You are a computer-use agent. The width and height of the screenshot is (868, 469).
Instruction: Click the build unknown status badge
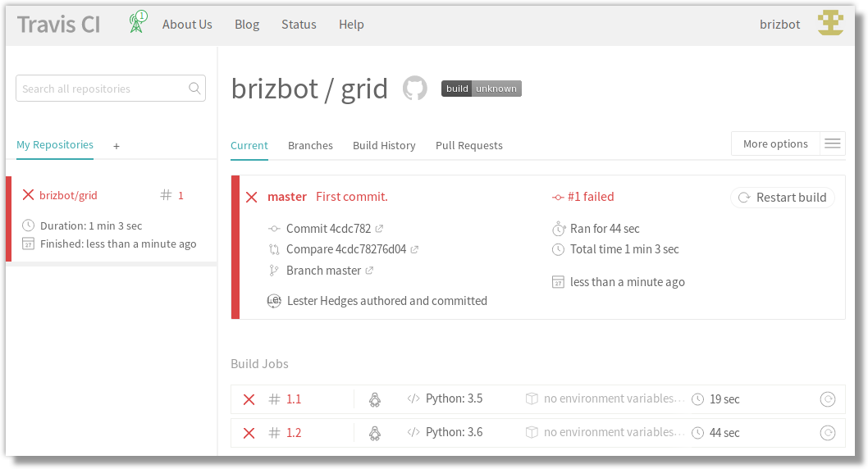click(x=481, y=89)
